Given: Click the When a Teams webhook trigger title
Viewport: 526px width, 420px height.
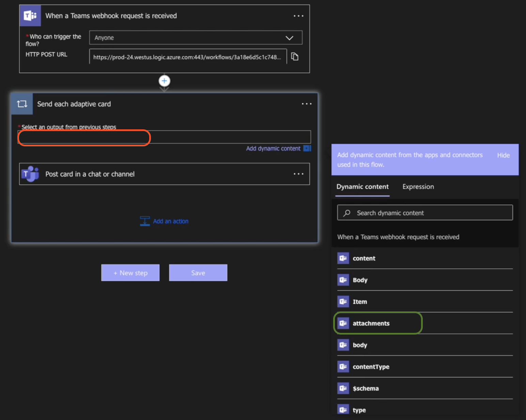Looking at the screenshot, I should (111, 16).
